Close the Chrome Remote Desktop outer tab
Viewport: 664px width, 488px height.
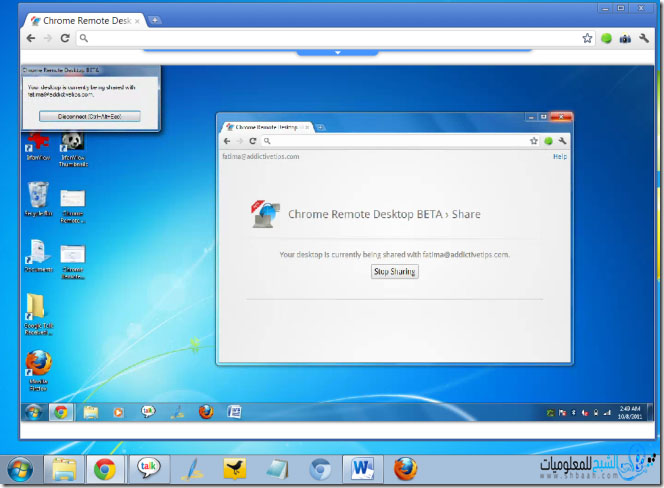coord(137,21)
